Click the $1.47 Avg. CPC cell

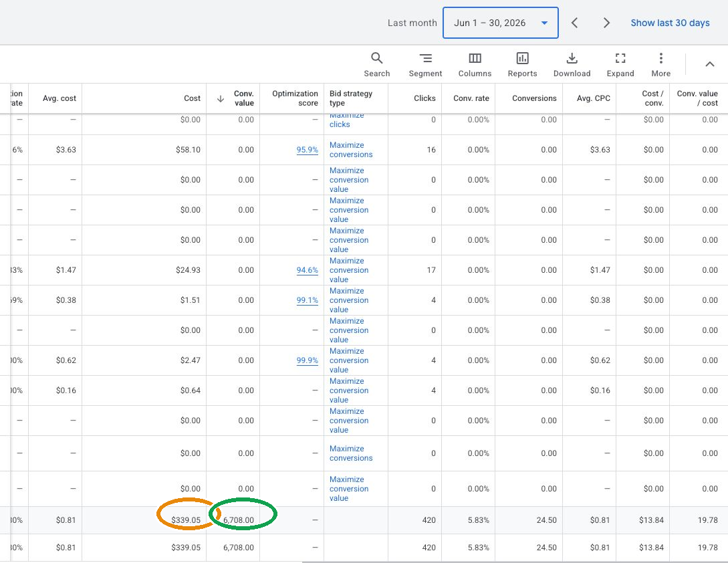[600, 270]
